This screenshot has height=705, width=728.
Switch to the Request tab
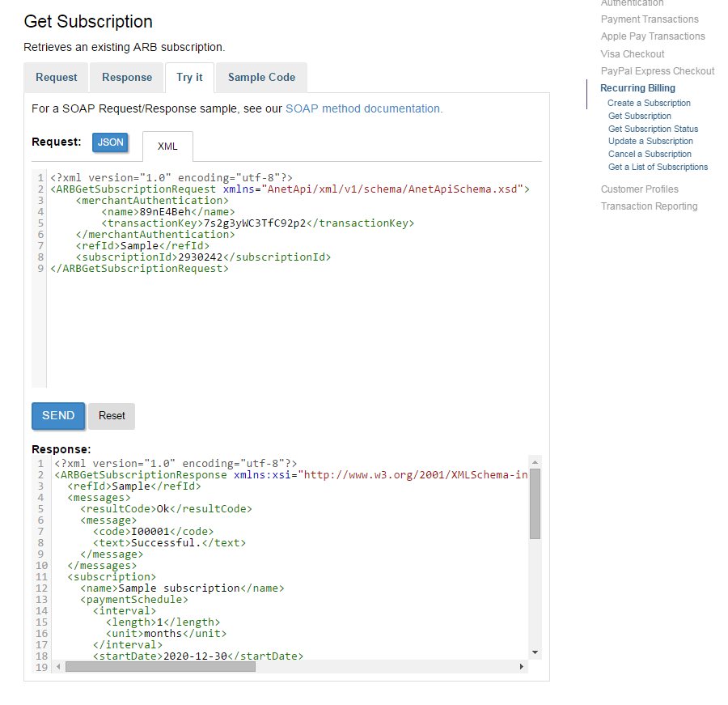point(56,77)
